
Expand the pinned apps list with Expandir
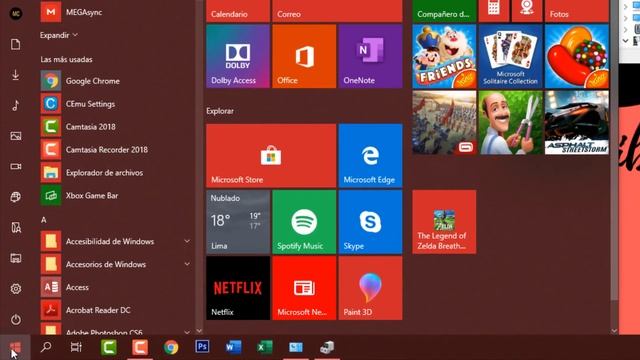[x=59, y=35]
